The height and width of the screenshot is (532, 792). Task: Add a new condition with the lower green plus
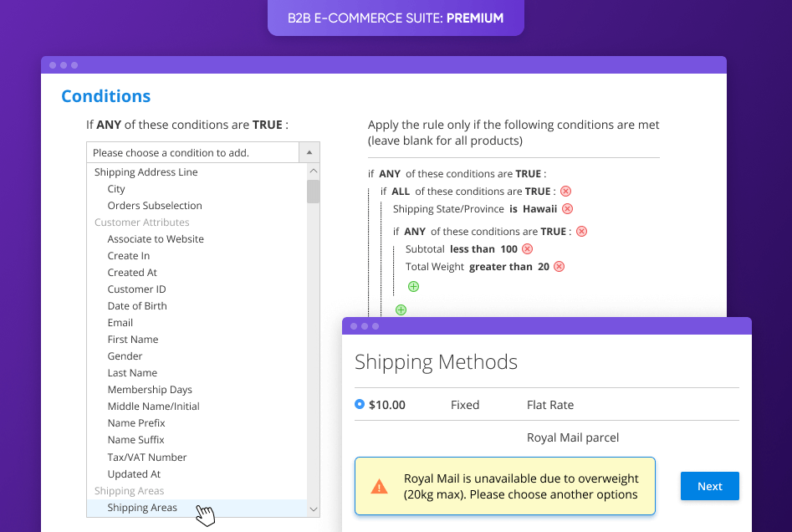[400, 309]
